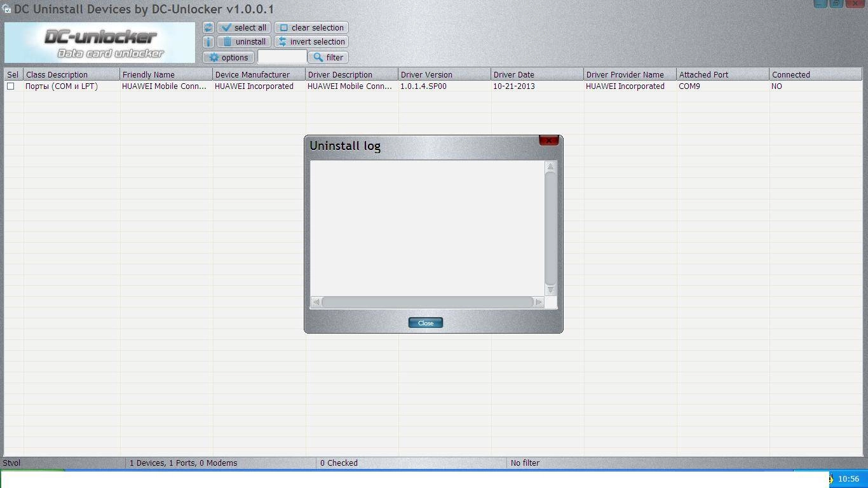Click the Uninstall log scroll-down arrow
The width and height of the screenshot is (868, 488).
point(550,290)
